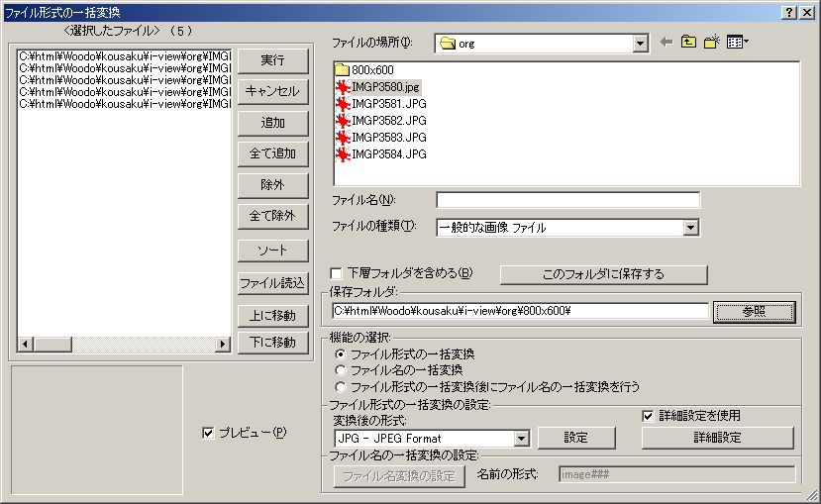Click the help question mark button
Image resolution: width=821 pixels, height=504 pixels.
[x=788, y=11]
